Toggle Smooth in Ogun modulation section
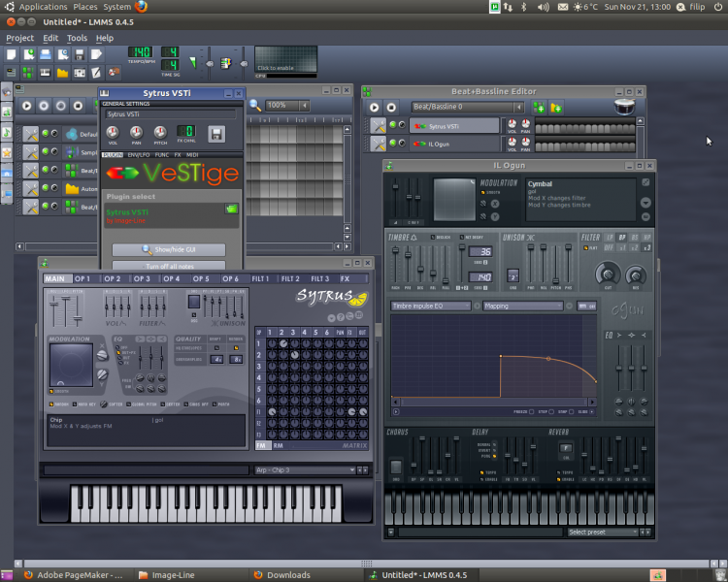This screenshot has height=582, width=728. (x=482, y=192)
